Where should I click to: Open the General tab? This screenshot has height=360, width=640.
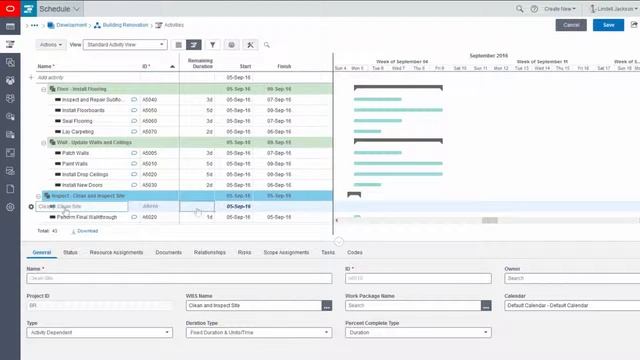pyautogui.click(x=42, y=252)
